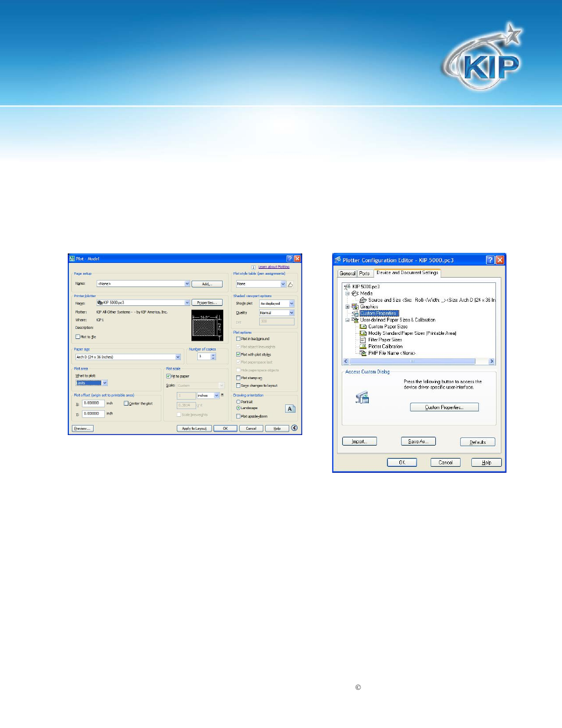
Task: Enable Plot in background
Action: tap(238, 339)
